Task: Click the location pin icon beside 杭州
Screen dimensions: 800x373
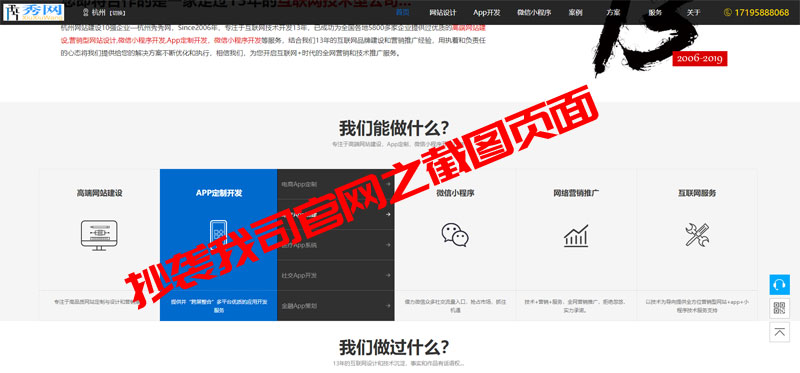Action: click(x=85, y=13)
